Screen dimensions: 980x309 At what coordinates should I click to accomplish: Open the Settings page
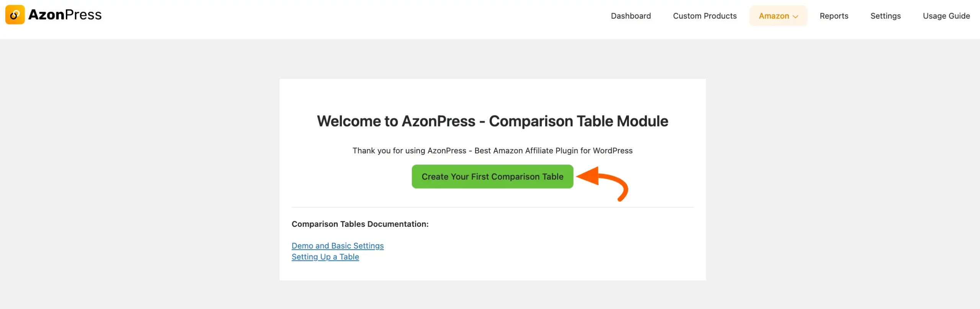(885, 16)
